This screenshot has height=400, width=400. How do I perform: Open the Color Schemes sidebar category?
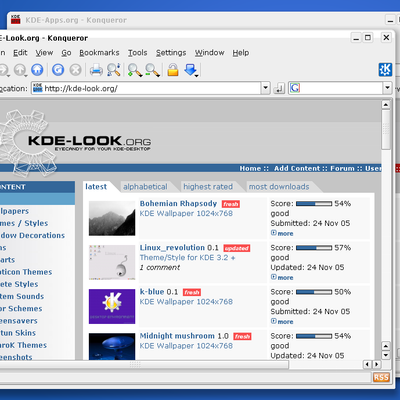tap(21, 309)
